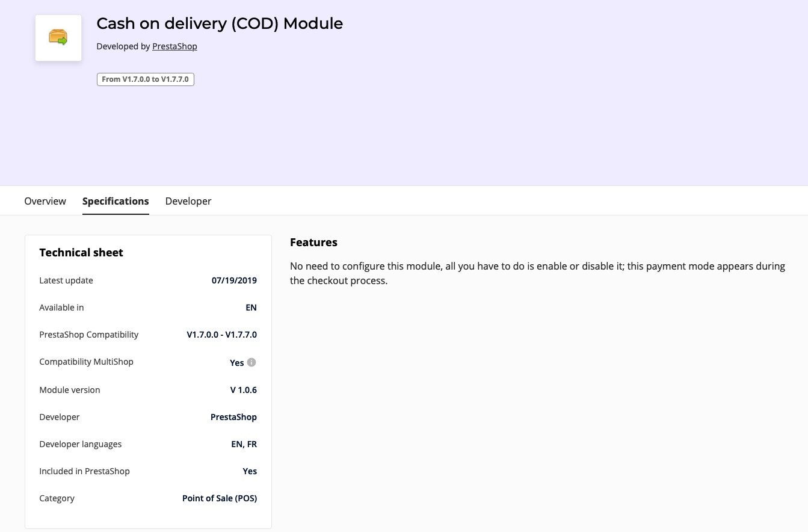The width and height of the screenshot is (808, 532).
Task: Open the Developer tab
Action: (x=188, y=201)
